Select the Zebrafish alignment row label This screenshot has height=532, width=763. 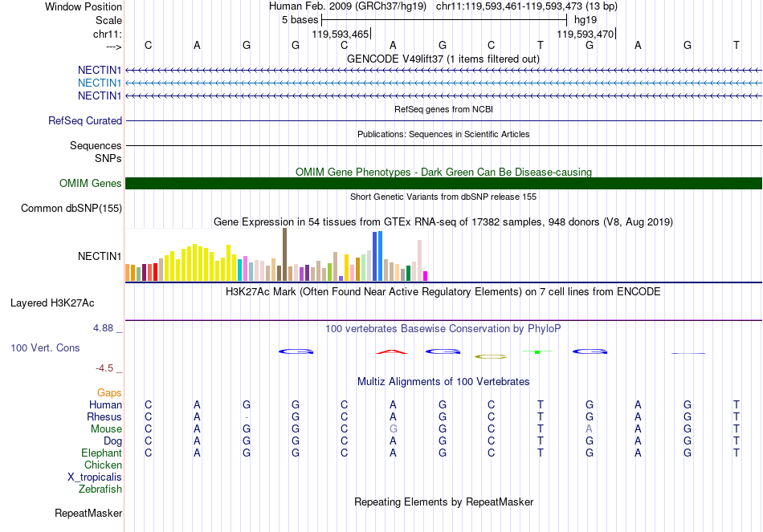point(100,489)
